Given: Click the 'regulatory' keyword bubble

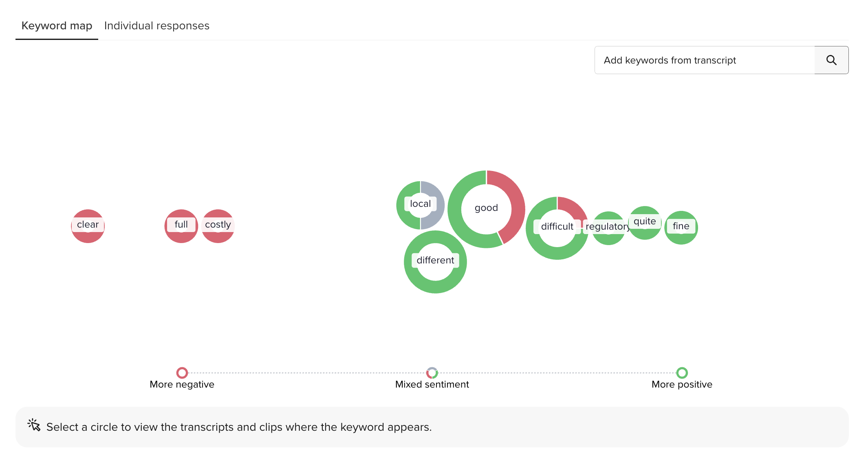Looking at the screenshot, I should click(x=608, y=227).
